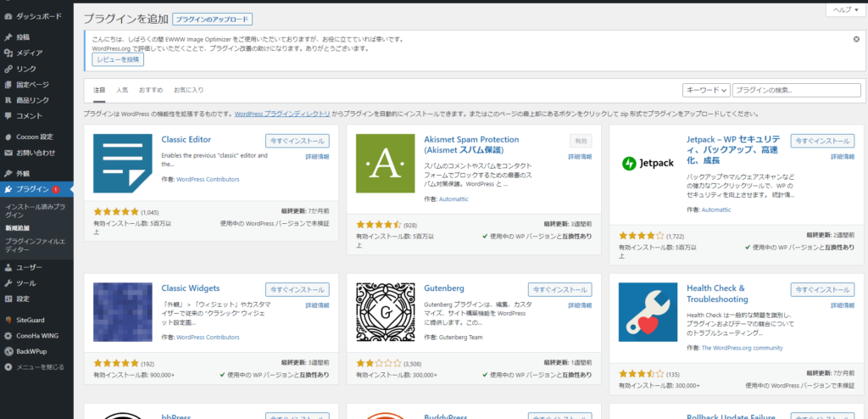Viewport: 868px width, 419px height.
Task: Click the Classic Widgets title link
Action: tap(191, 288)
